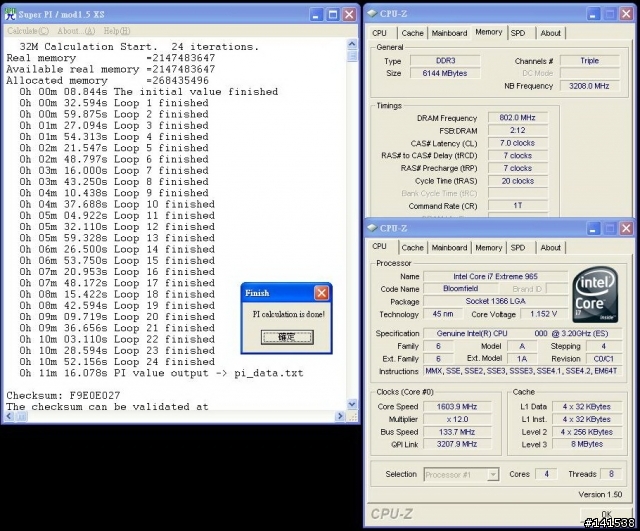Click the Technology value 45 nm
The width and height of the screenshot is (640, 531).
tap(443, 314)
